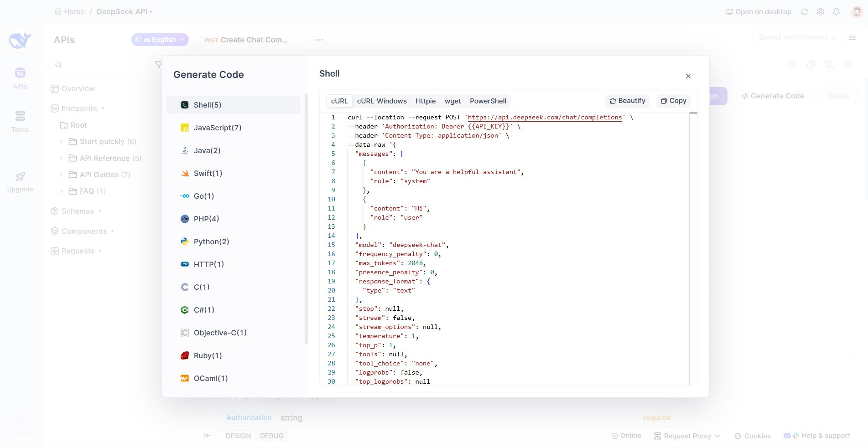The width and height of the screenshot is (868, 447).
Task: Expand the API Guides folder
Action: (95, 175)
